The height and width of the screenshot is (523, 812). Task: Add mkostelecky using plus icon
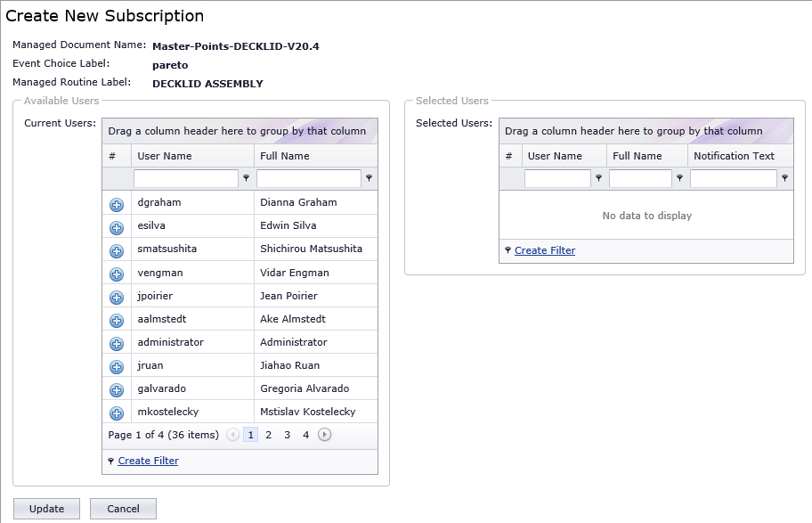117,413
